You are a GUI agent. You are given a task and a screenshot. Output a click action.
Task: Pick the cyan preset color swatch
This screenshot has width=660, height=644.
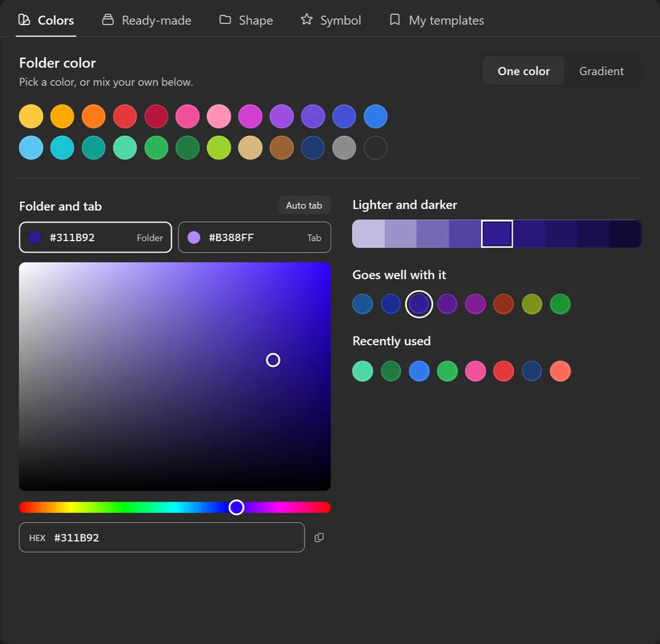(x=62, y=148)
